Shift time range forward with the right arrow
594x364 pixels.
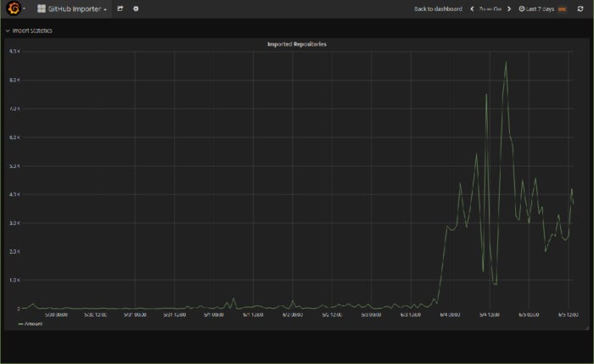coord(509,8)
